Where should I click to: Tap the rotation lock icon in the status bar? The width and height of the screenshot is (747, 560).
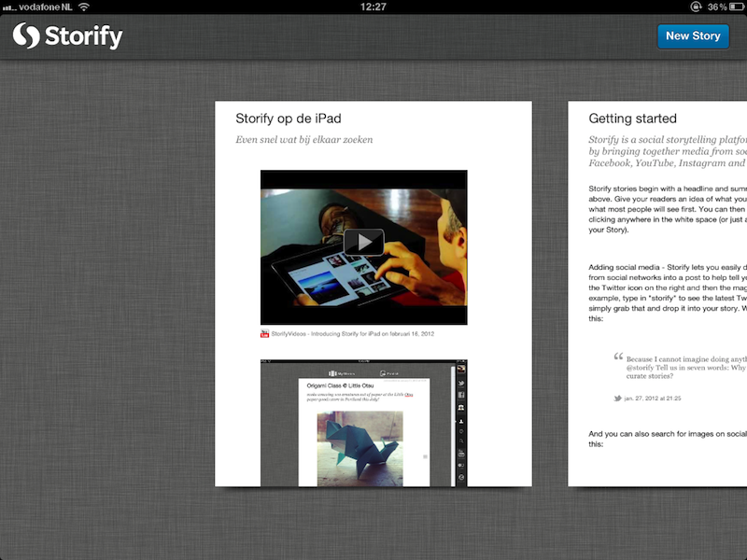coord(696,7)
